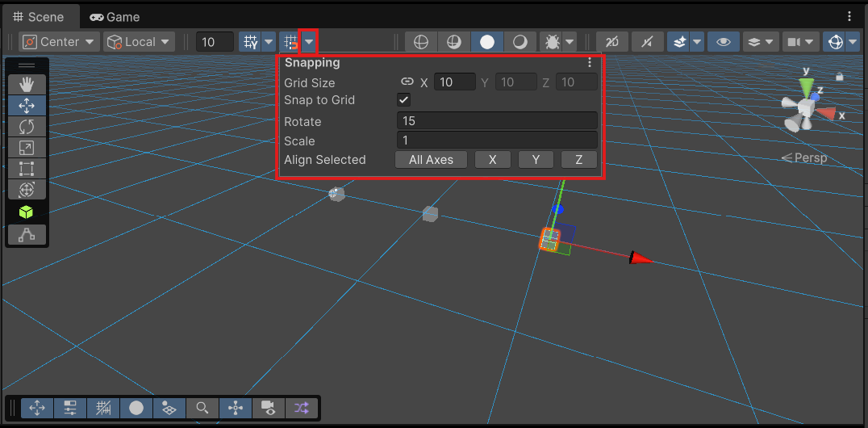
Task: Select the Rotate tool
Action: (x=27, y=127)
